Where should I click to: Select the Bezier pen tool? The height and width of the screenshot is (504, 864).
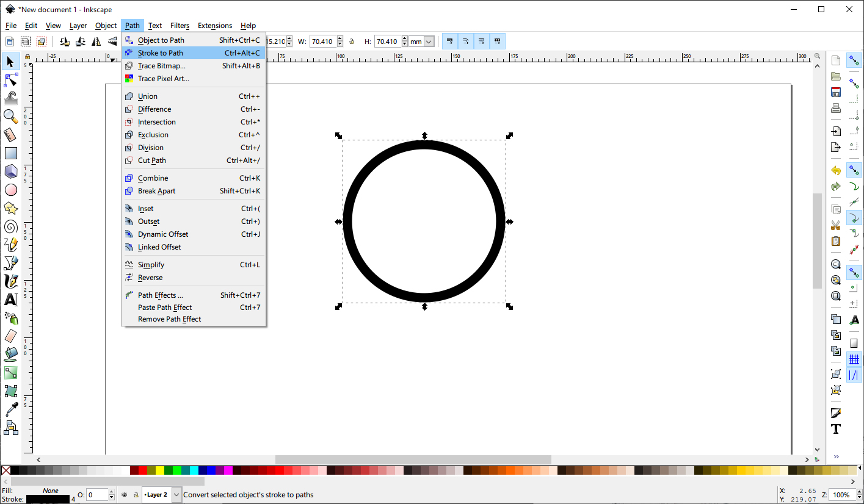pyautogui.click(x=10, y=263)
